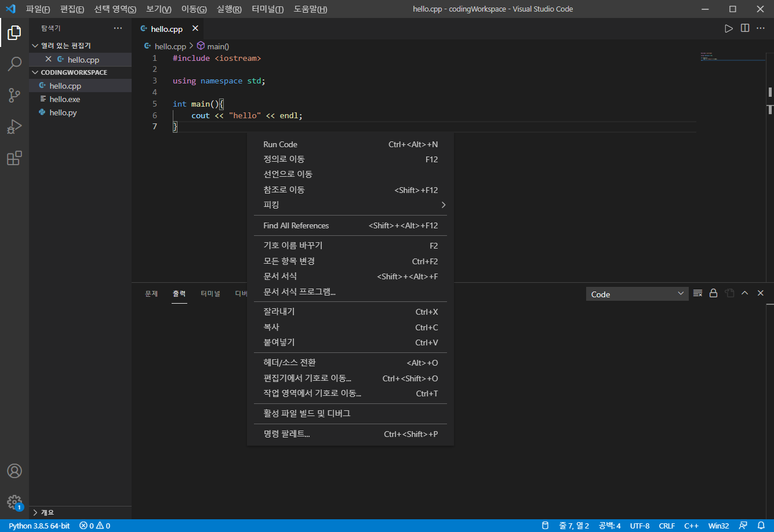774x532 pixels.
Task: Click the errors and warnings count
Action: [95, 526]
